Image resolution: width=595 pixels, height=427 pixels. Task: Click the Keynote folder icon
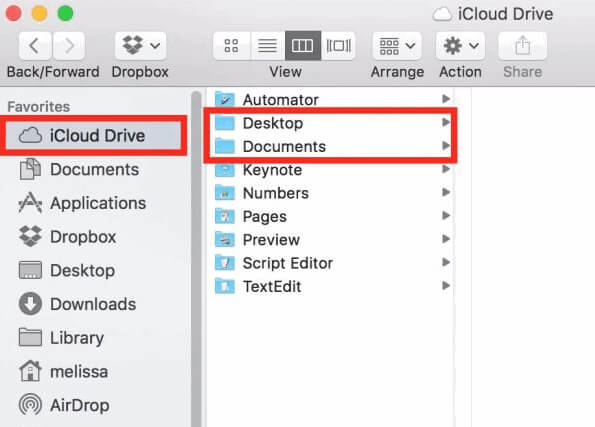pos(225,170)
